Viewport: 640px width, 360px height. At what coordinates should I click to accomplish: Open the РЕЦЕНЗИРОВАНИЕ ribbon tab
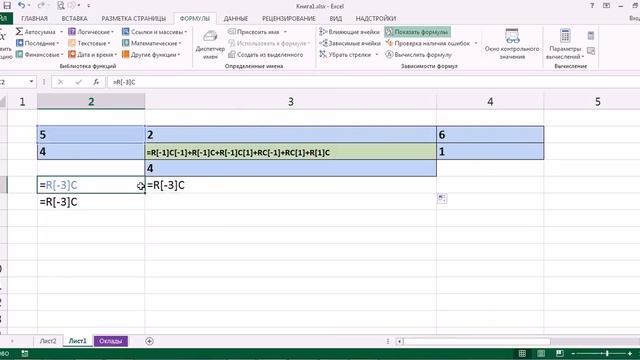click(x=289, y=18)
